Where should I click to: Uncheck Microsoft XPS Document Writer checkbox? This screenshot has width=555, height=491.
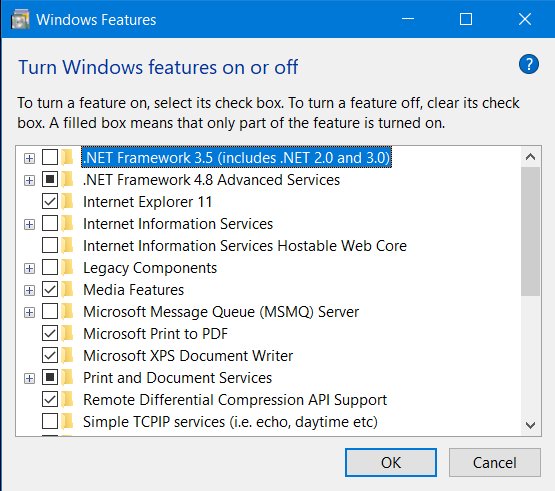click(50, 355)
